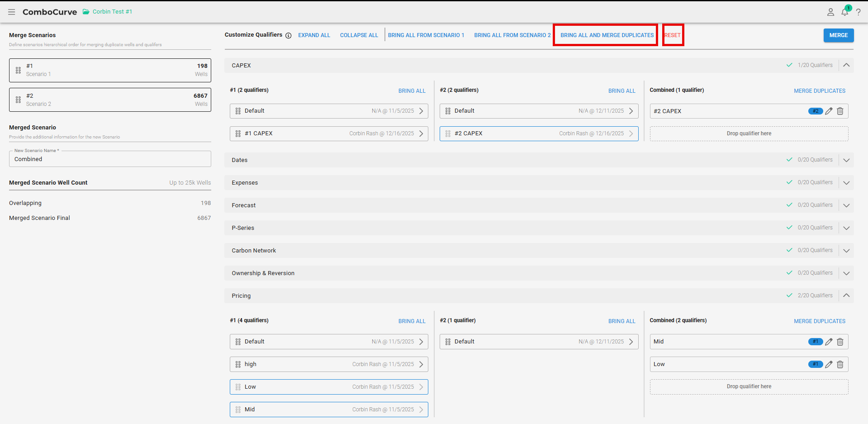Open the user account icon
868x424 pixels.
[830, 12]
